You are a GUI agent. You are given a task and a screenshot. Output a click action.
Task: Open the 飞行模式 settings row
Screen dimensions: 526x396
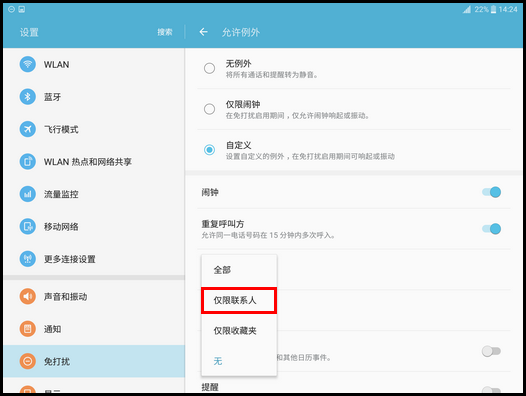[94, 129]
